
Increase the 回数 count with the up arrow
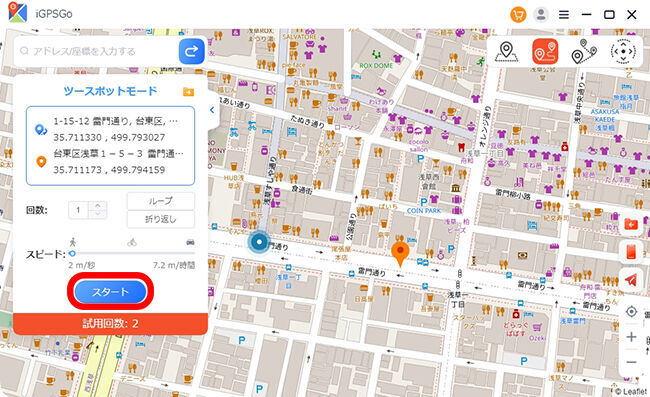click(x=97, y=206)
